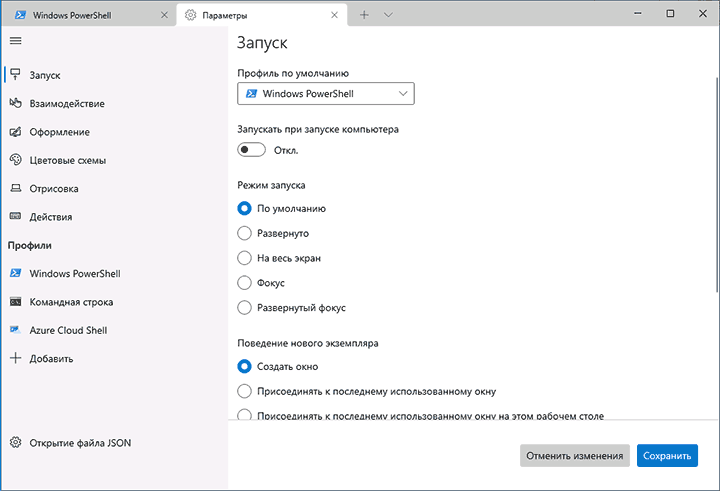Select На весь экран launch mode
Screen dimensions: 720x491
(x=279, y=258)
